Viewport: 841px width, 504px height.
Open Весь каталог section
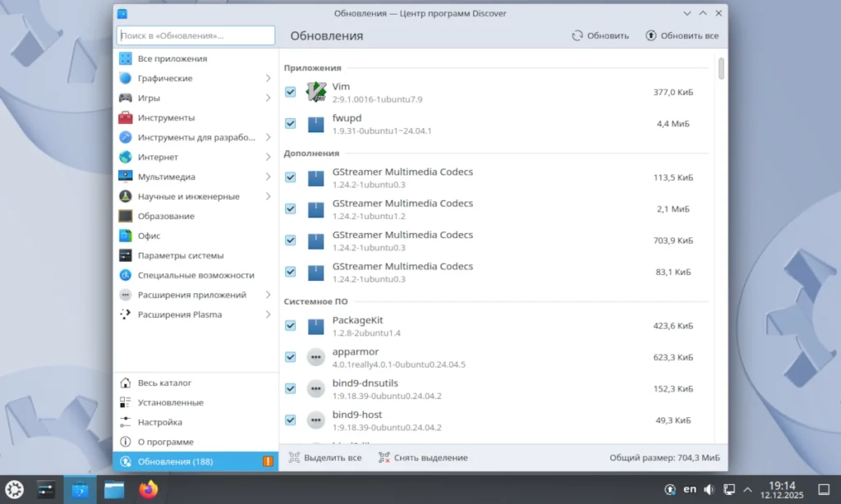tap(195, 383)
